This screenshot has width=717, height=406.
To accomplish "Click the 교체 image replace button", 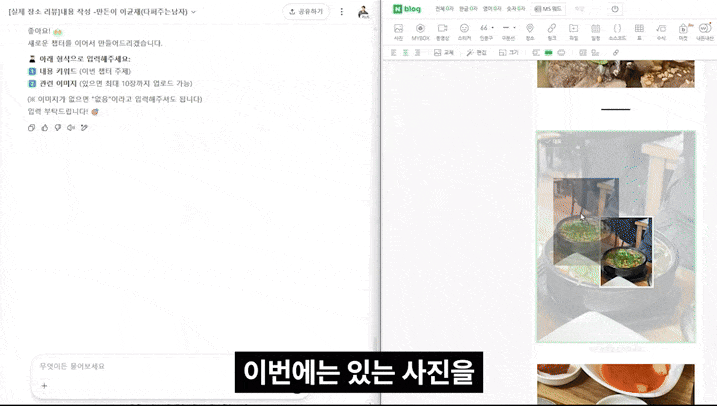I will click(x=444, y=52).
